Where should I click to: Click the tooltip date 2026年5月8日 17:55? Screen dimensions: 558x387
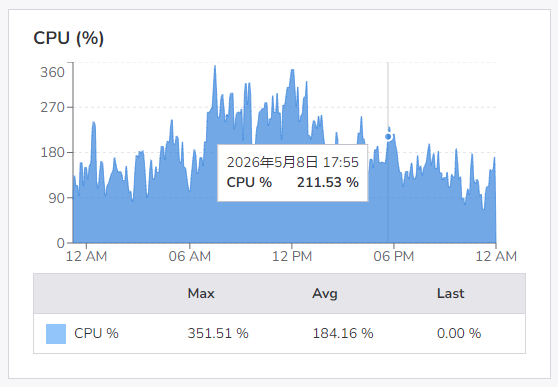(293, 162)
